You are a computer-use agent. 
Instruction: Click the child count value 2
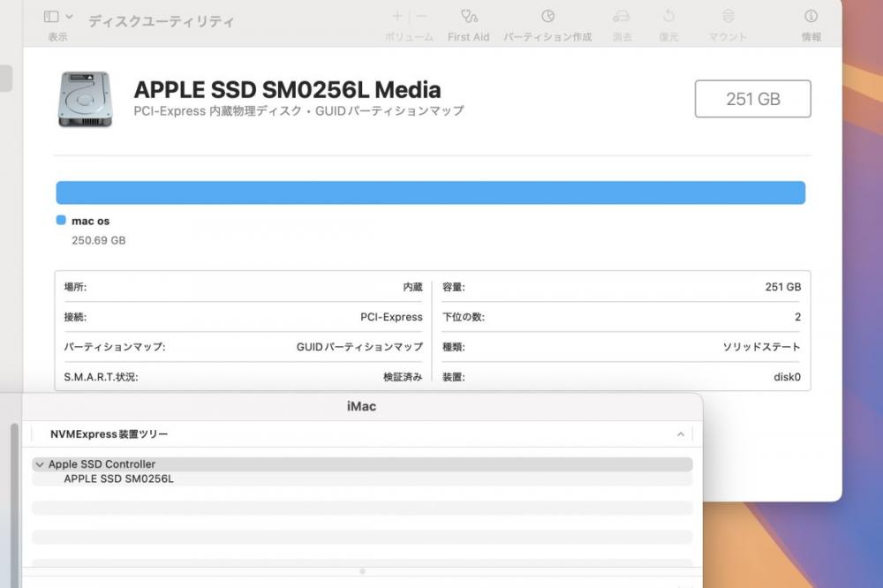(797, 317)
